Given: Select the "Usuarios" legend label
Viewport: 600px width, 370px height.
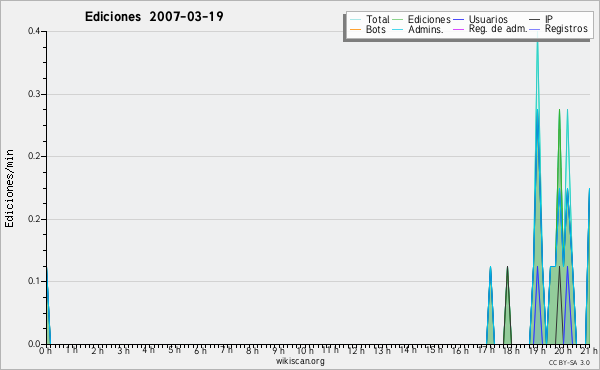Looking at the screenshot, I should tap(488, 19).
